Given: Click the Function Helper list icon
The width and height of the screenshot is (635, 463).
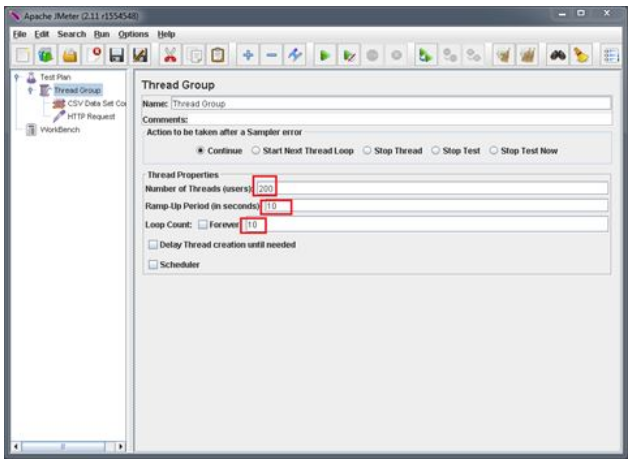Looking at the screenshot, I should [x=611, y=55].
